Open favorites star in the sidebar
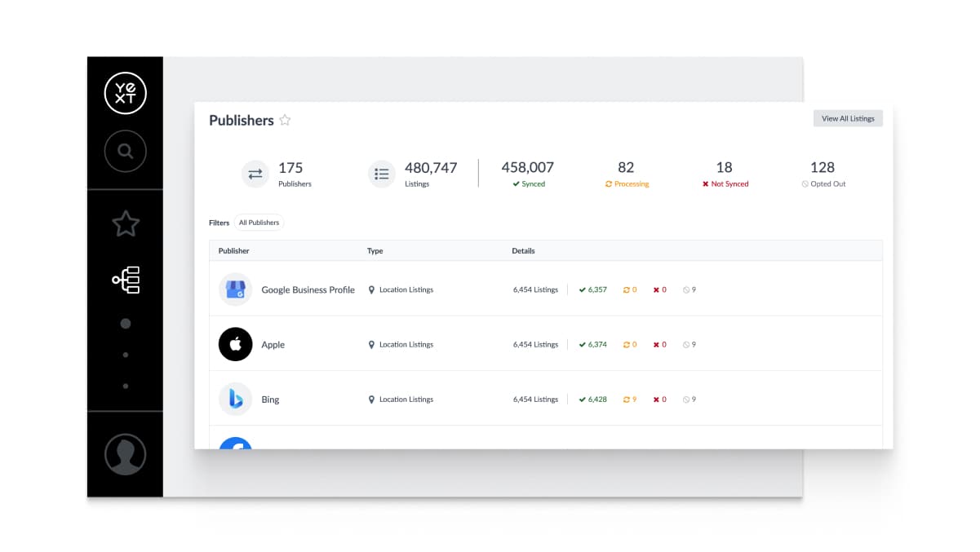Screen dimensions: 980x552 pyautogui.click(x=126, y=223)
